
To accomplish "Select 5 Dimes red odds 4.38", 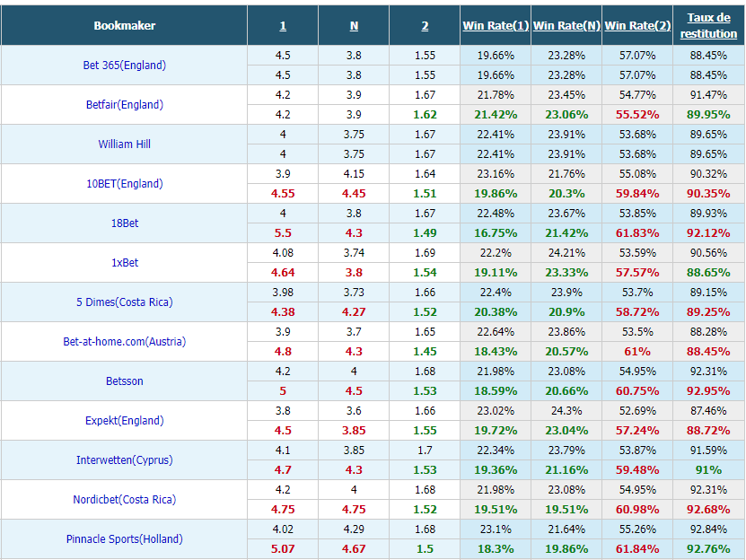I will click(x=283, y=312).
